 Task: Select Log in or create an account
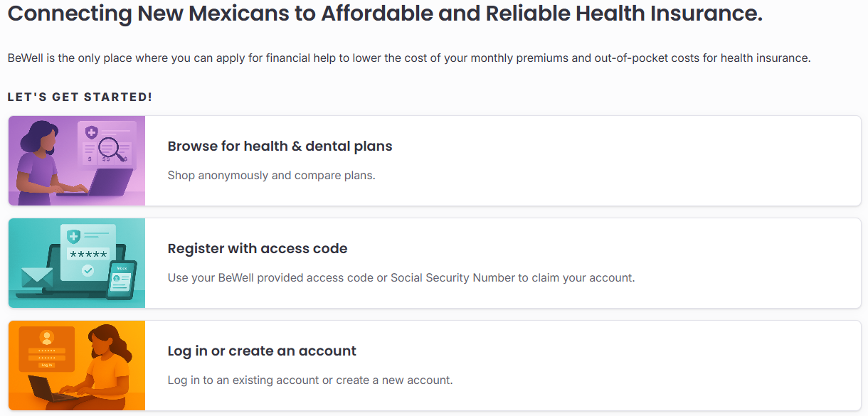pos(262,351)
